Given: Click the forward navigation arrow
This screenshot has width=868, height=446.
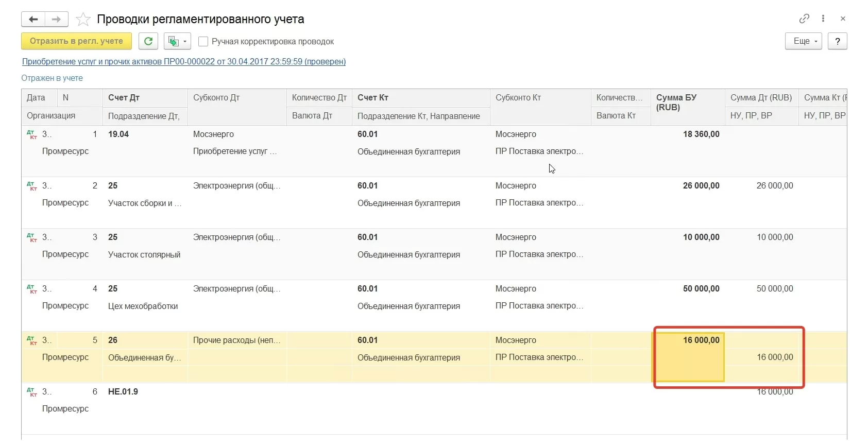Looking at the screenshot, I should click(x=56, y=20).
